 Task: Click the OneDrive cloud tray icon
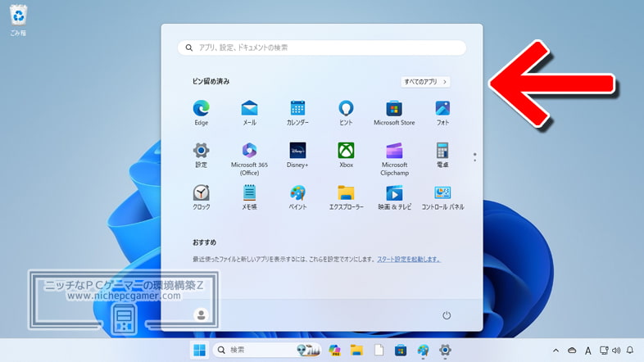(572, 351)
